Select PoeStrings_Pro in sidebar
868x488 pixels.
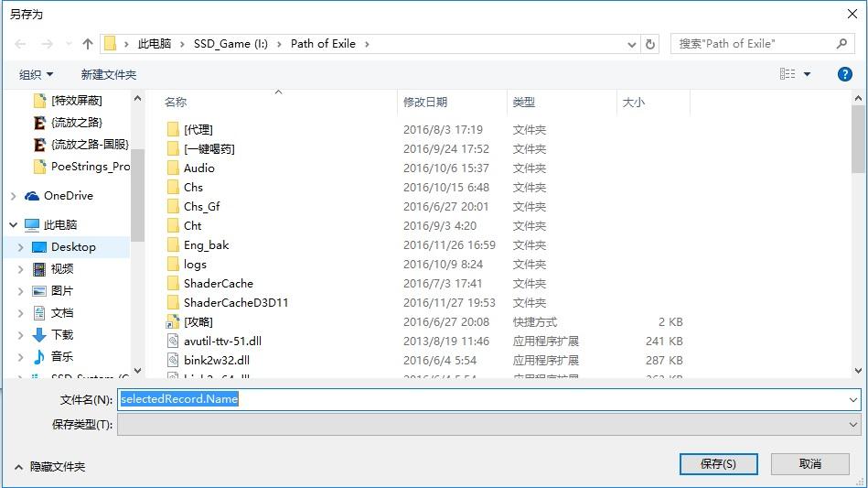tap(82, 166)
